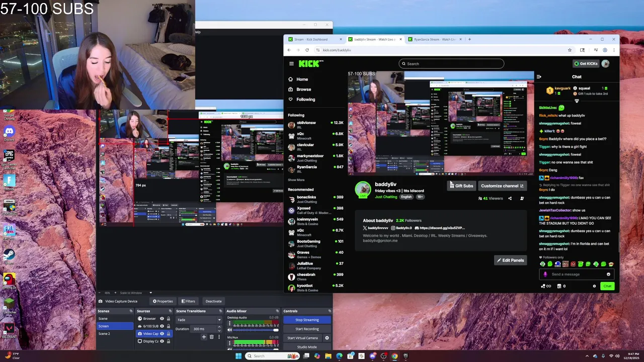The height and width of the screenshot is (362, 644).
Task: Increase the transition Duration stepper
Action: (x=219, y=327)
